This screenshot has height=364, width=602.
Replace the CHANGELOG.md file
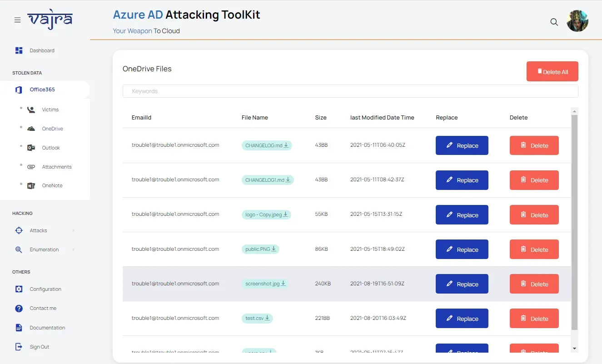tap(462, 145)
